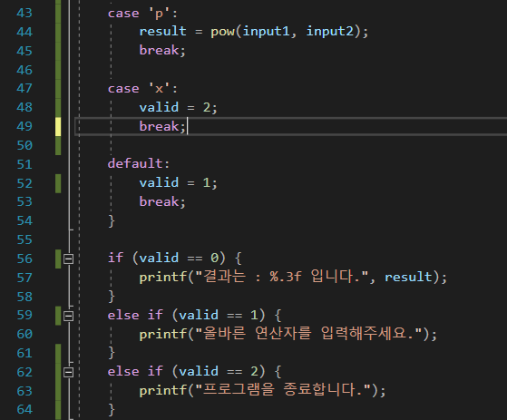507x420 pixels.
Task: Collapse the 'else if (valid == 2)' block
Action: point(68,373)
